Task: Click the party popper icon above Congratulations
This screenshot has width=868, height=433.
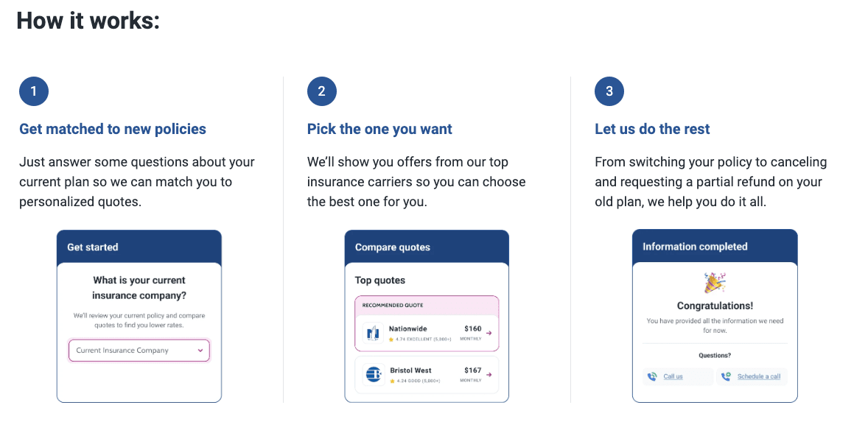Action: 712,281
